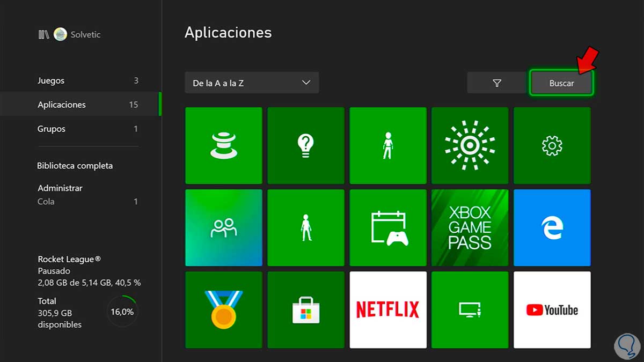Click the Solvetic profile avatar
Image resolution: width=644 pixels, height=362 pixels.
(60, 34)
